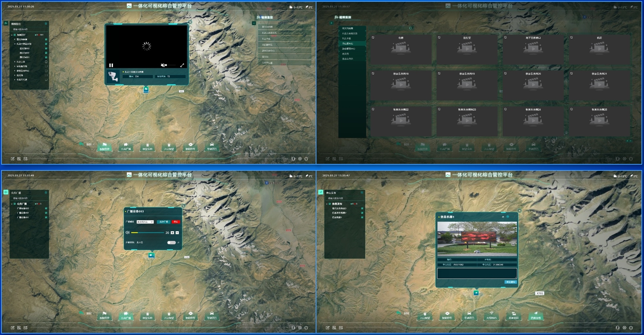Collapse the 视频监控 root tree node
The height and width of the screenshot is (335, 644).
(x=11, y=35)
